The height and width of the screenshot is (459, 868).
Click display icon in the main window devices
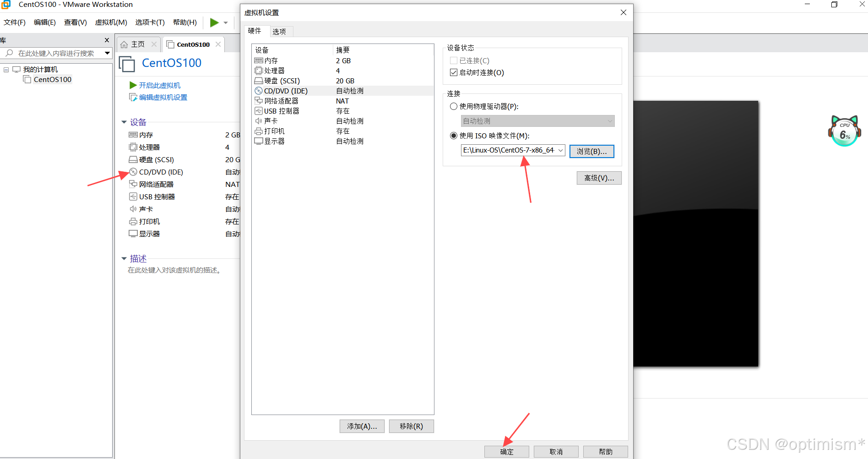pyautogui.click(x=133, y=234)
